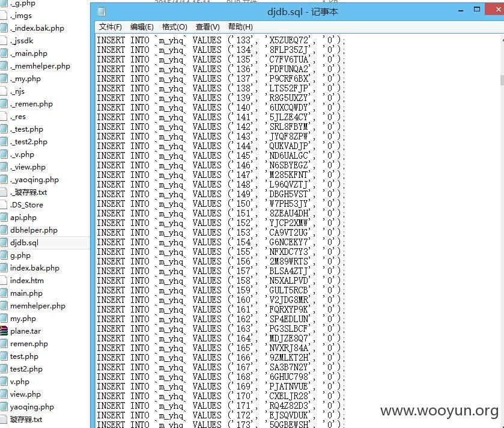Screen dimensions: 504x428
Task: Select api.php file icon
Action: (3, 218)
